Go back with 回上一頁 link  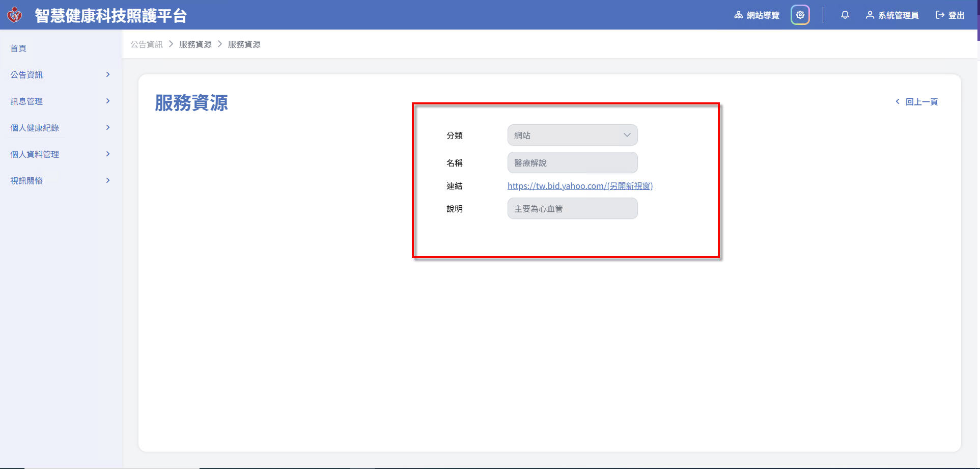[916, 102]
